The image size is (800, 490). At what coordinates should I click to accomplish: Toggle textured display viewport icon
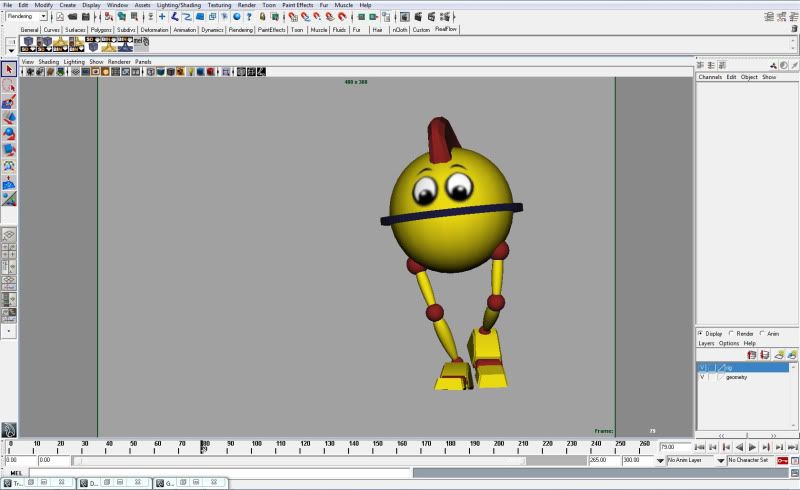pyautogui.click(x=180, y=72)
